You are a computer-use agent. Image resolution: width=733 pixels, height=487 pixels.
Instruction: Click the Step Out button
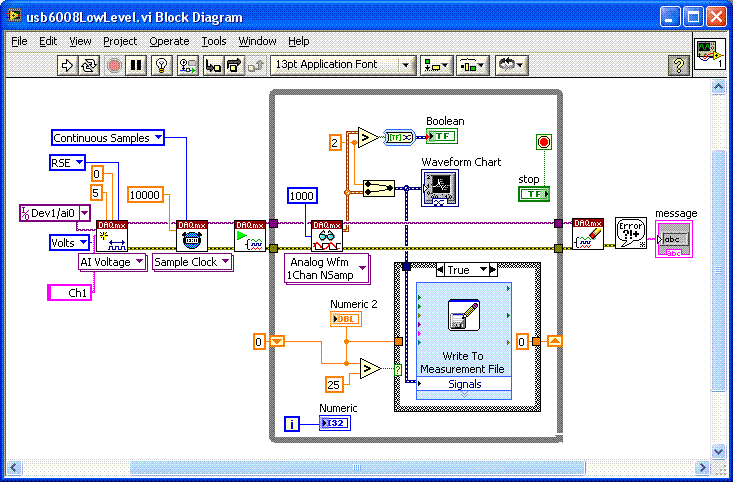point(256,65)
